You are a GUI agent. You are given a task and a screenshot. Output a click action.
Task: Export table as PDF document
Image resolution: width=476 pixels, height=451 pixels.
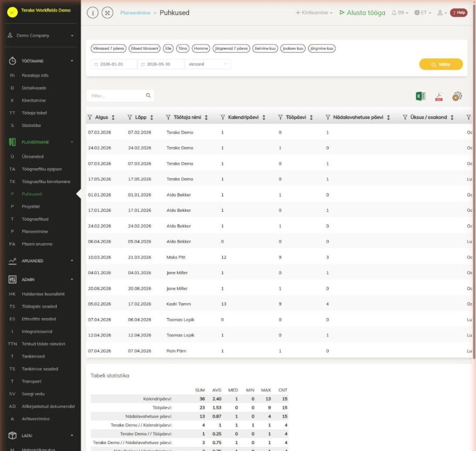[439, 97]
